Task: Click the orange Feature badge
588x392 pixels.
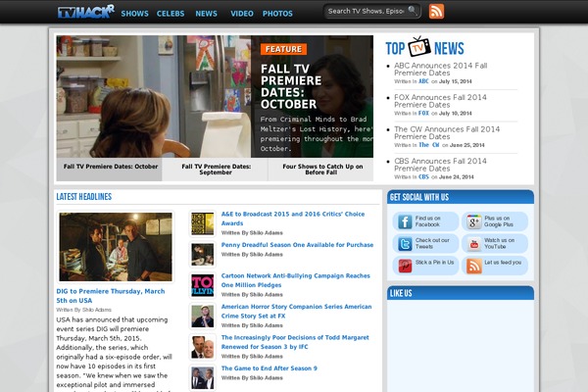Action: 283,49
